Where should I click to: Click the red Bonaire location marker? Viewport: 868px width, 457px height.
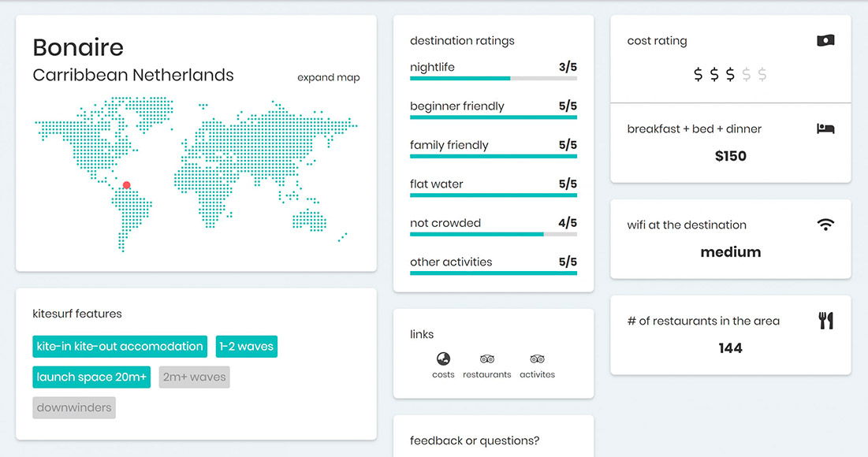point(127,185)
